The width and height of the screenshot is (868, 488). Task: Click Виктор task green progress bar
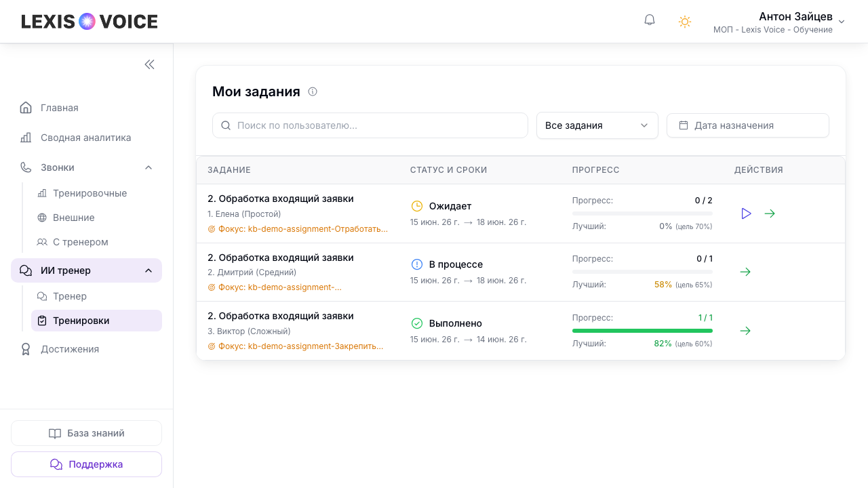pyautogui.click(x=642, y=331)
